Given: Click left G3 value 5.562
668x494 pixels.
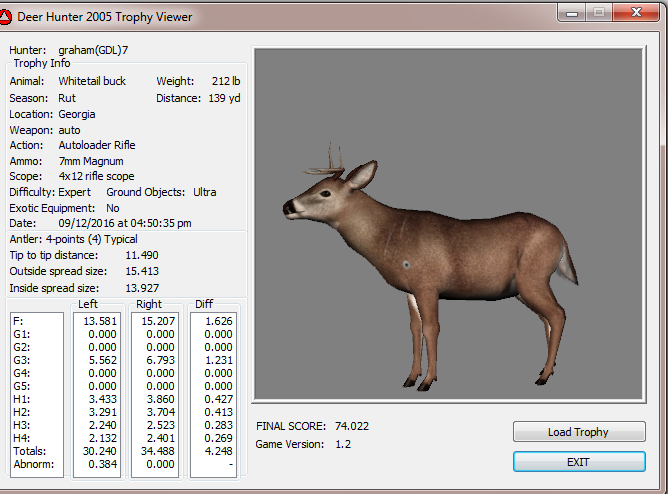Looking at the screenshot, I should click(103, 360).
